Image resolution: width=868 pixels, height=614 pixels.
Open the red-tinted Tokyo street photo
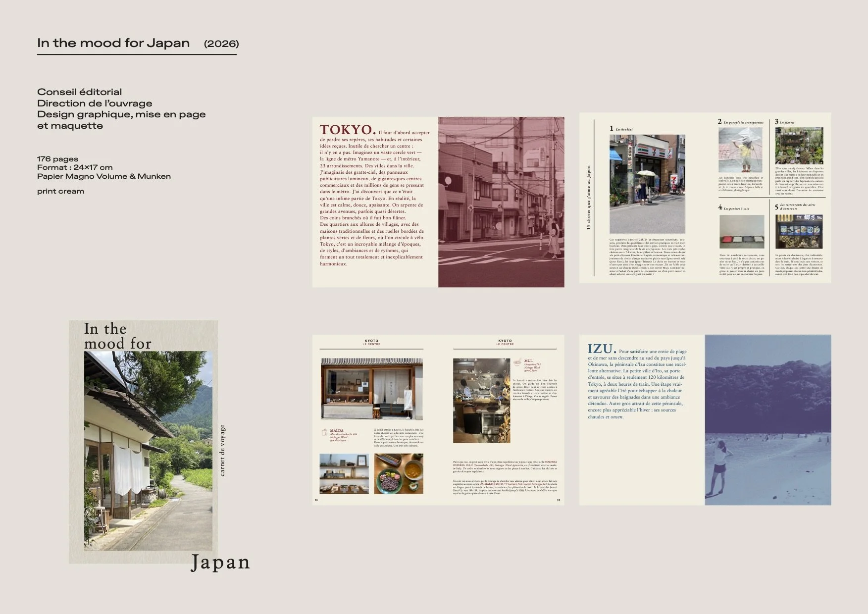pyautogui.click(x=501, y=202)
